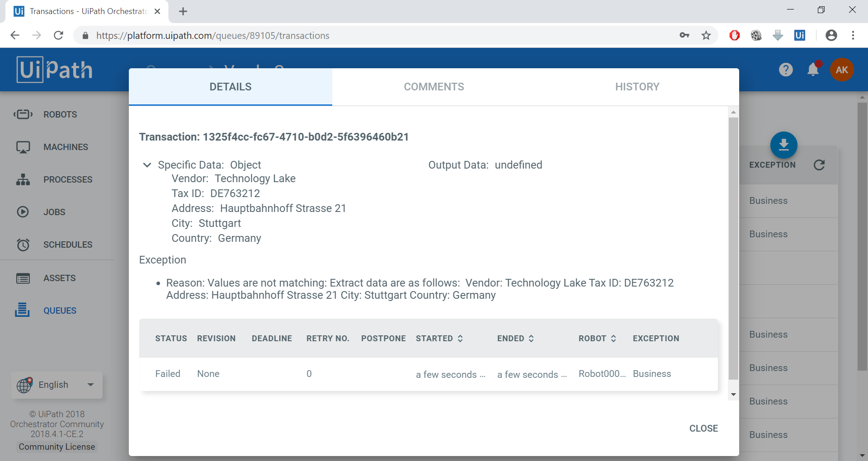Click the Exception column header behind dialog
The height and width of the screenshot is (461, 868).
coord(772,165)
